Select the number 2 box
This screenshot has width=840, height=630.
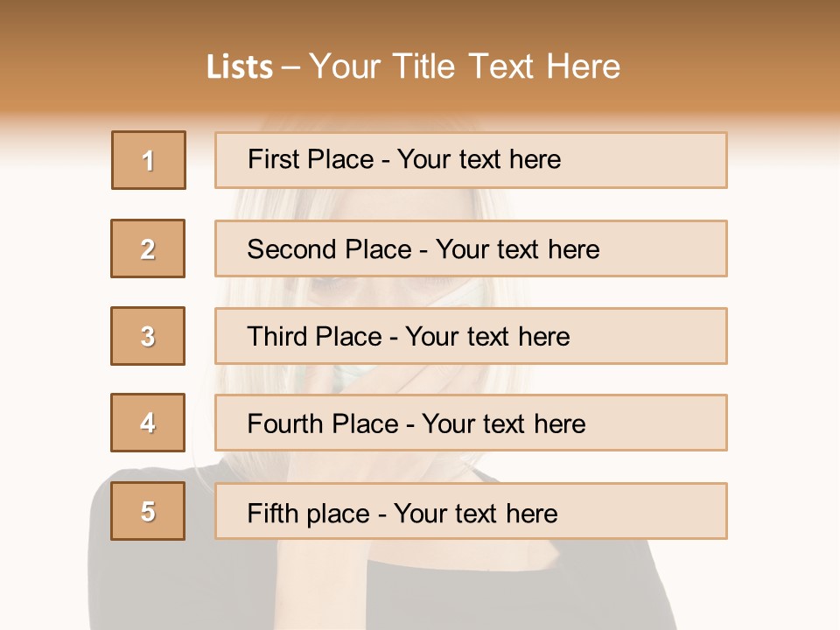click(x=148, y=248)
